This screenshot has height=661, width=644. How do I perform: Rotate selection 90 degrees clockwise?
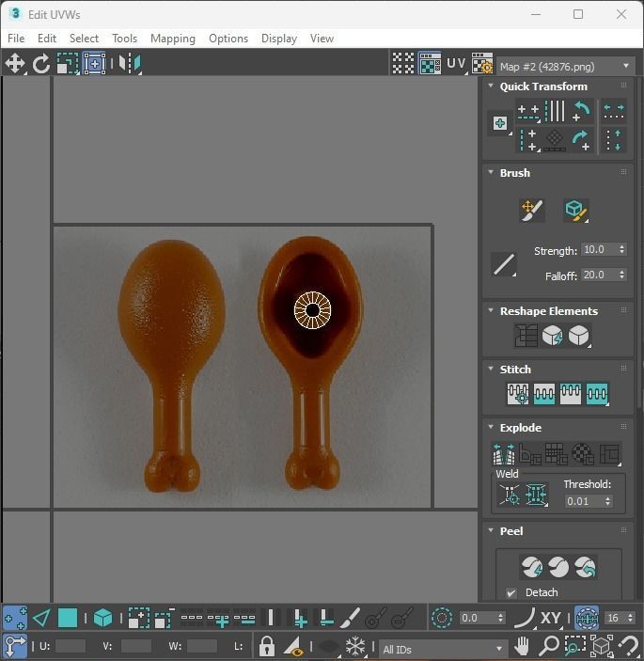pyautogui.click(x=582, y=140)
